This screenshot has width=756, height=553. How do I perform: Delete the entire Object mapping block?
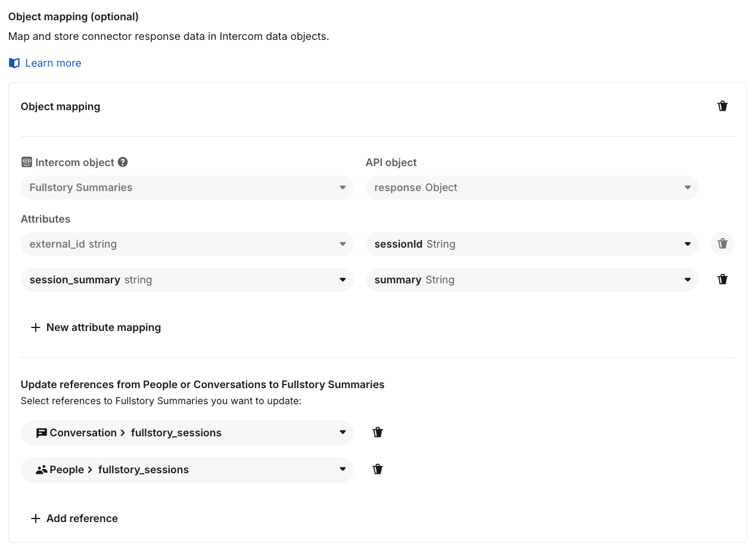tap(722, 107)
